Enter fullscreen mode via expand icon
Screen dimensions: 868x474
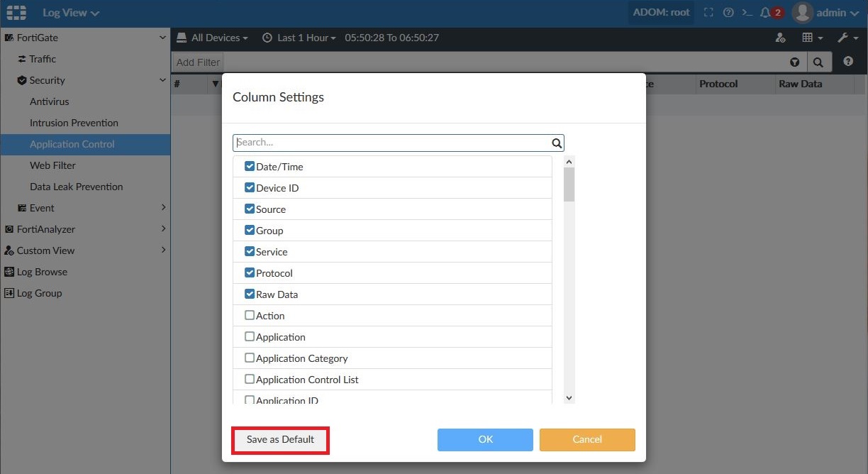click(708, 12)
